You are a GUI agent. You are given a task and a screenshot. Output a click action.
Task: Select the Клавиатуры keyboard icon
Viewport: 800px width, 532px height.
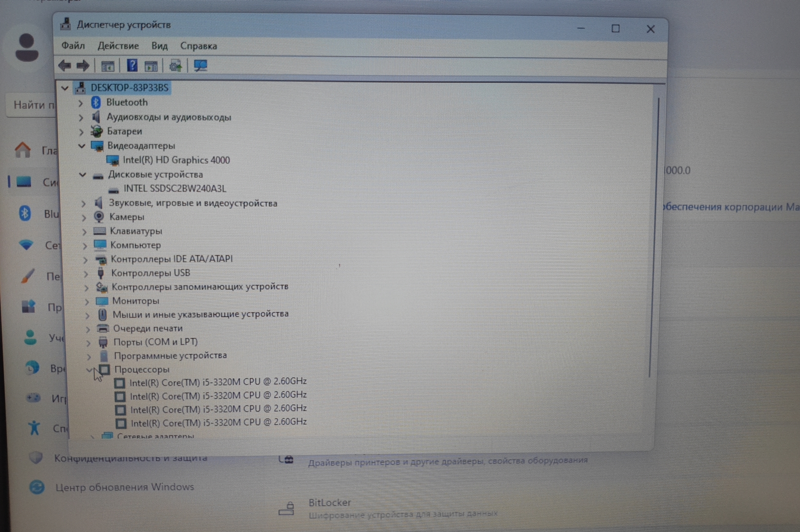pyautogui.click(x=100, y=231)
